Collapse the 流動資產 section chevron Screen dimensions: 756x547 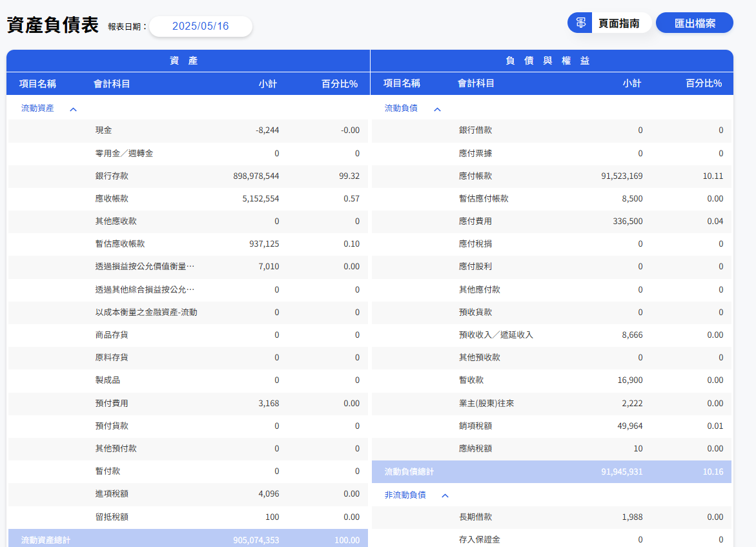point(74,110)
